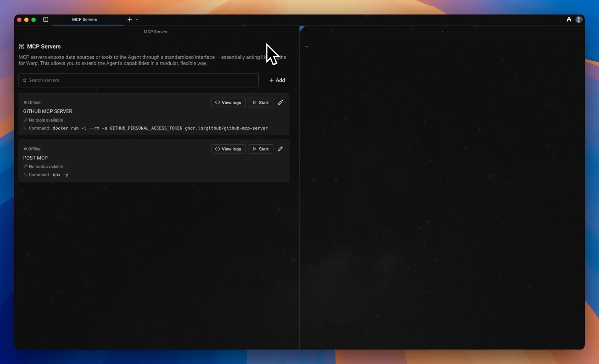This screenshot has height=364, width=599.
Task: Close the Warp window
Action: pos(19,20)
